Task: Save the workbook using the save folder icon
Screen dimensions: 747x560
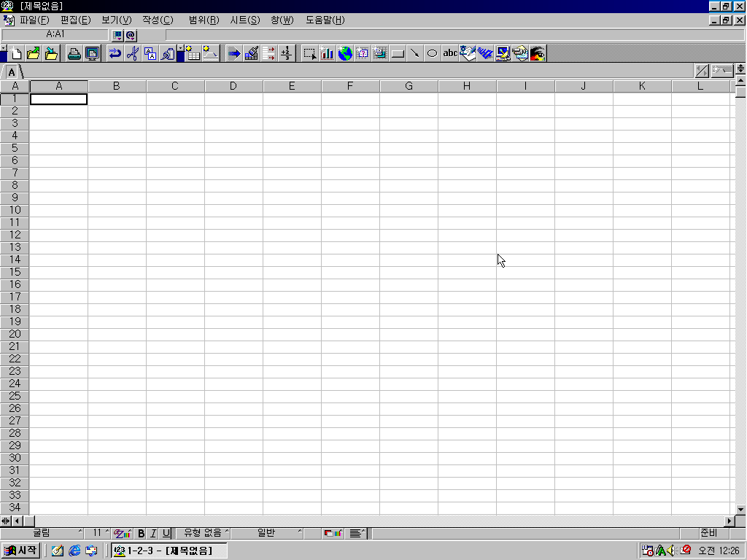Action: (x=51, y=53)
